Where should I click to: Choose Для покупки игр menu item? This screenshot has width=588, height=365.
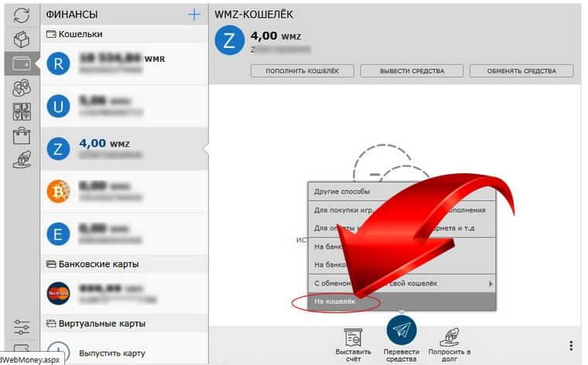click(402, 210)
